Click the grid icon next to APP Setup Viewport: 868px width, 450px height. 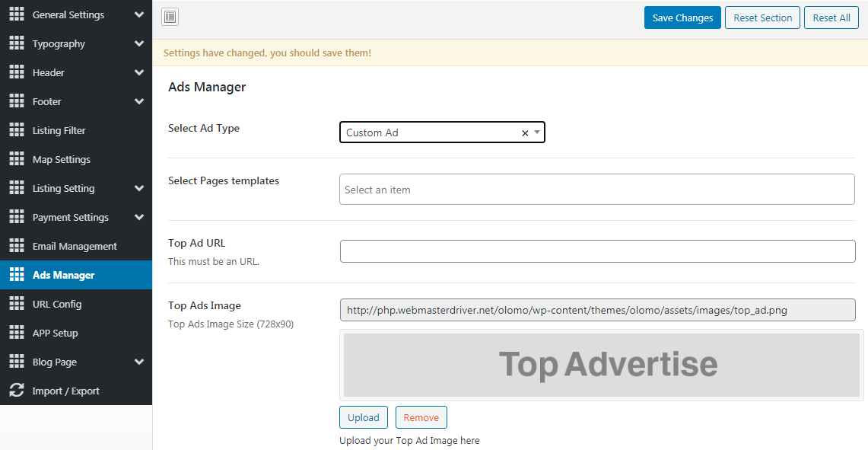pyautogui.click(x=17, y=334)
